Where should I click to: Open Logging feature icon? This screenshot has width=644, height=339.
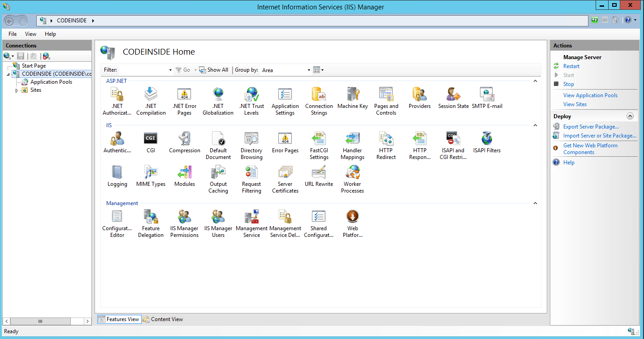pos(117,172)
